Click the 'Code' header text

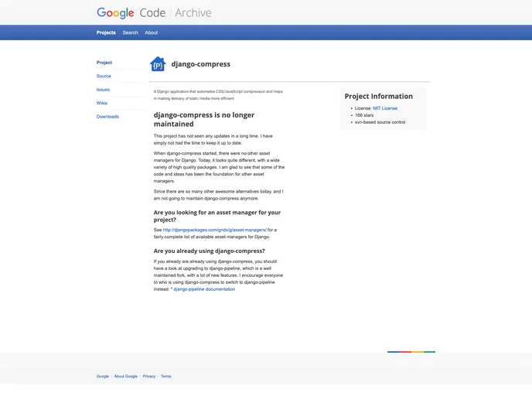[x=152, y=13]
